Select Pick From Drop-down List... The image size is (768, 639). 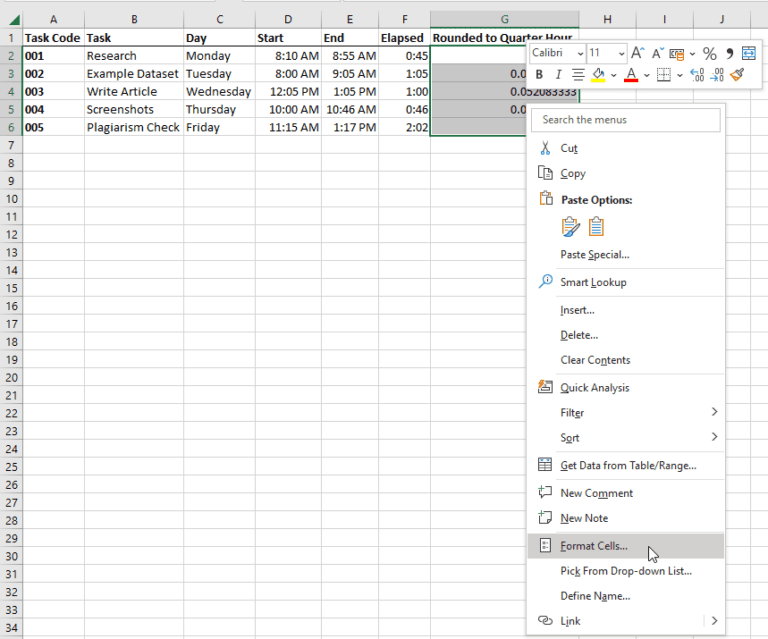[x=625, y=571]
